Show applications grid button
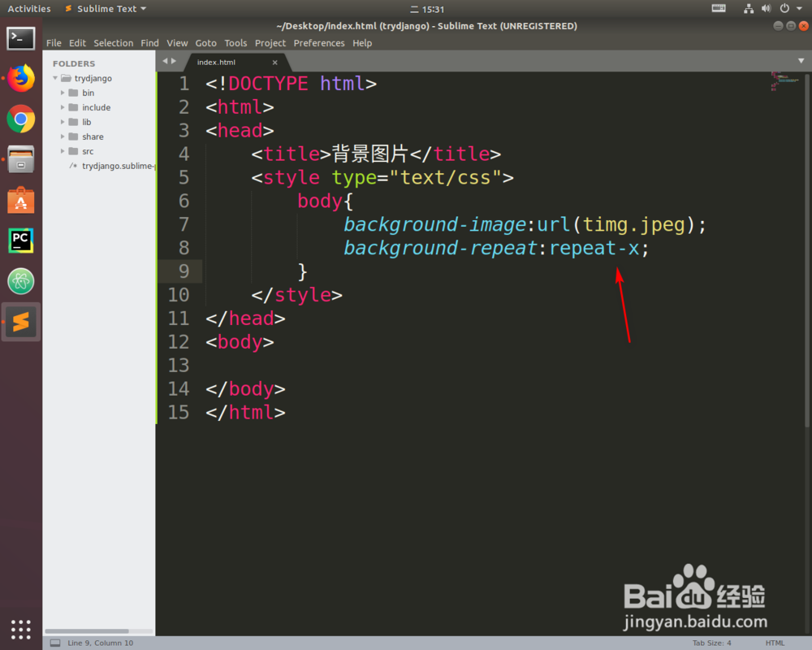Image resolution: width=812 pixels, height=650 pixels. pos(21,629)
